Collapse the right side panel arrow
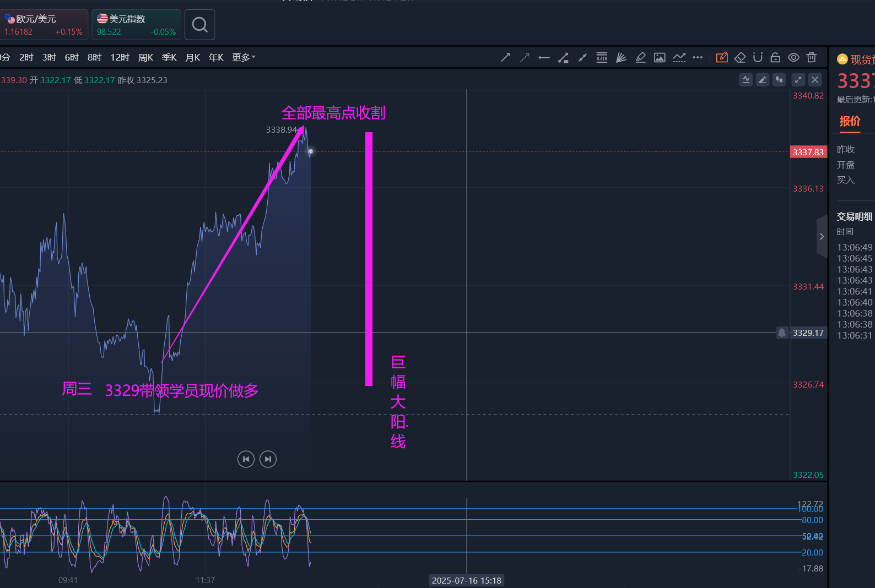Screen dimensions: 875x588 [x=822, y=237]
